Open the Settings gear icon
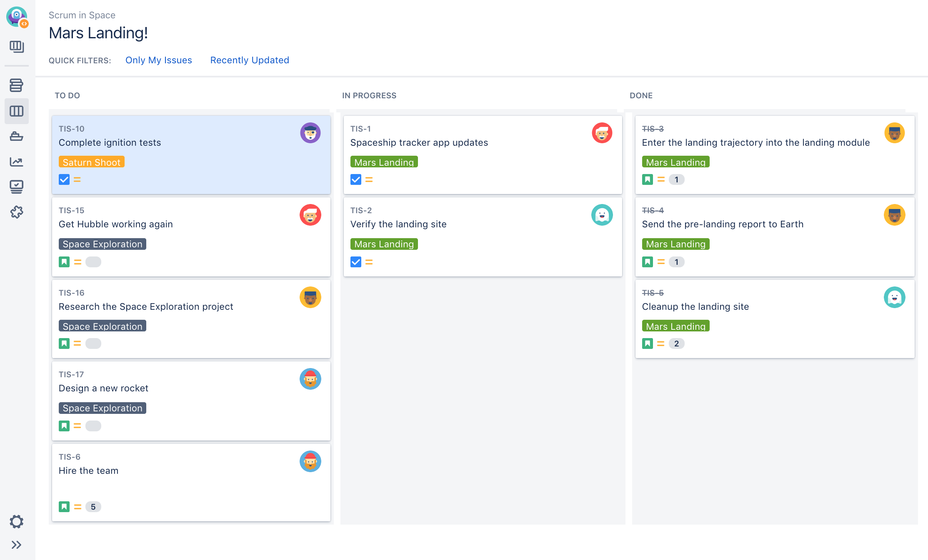Viewport: 928px width, 560px height. click(x=18, y=522)
